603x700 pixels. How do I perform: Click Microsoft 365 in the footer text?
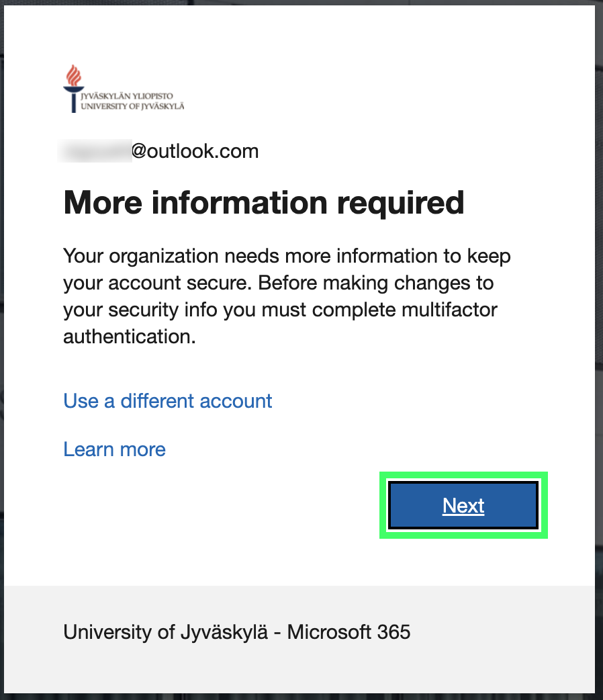pyautogui.click(x=351, y=631)
